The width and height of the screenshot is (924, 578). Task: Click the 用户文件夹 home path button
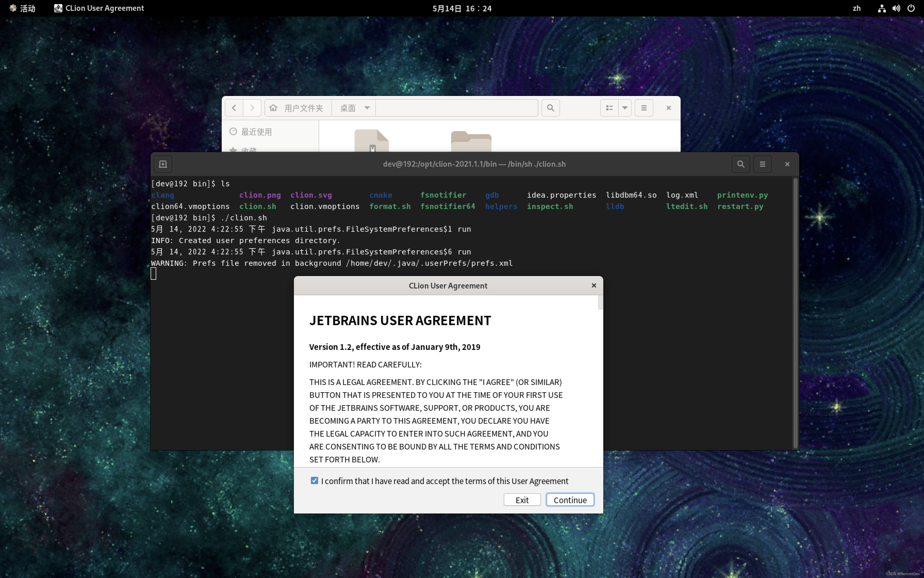(x=298, y=108)
